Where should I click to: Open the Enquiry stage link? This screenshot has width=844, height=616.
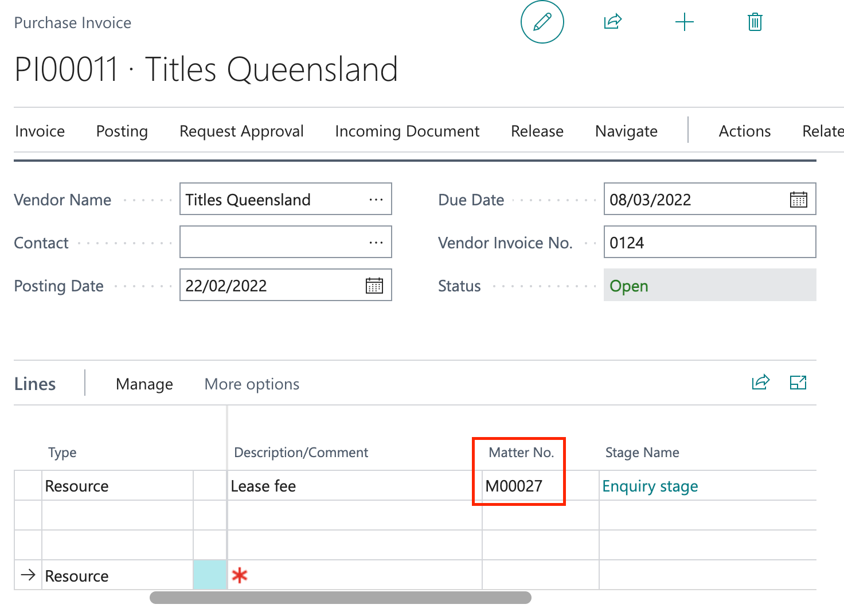coord(650,486)
